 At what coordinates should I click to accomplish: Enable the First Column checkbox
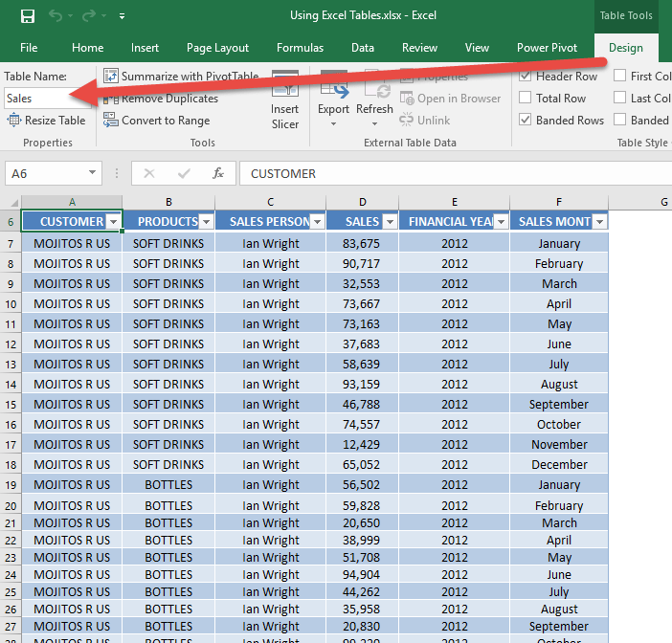tap(619, 76)
